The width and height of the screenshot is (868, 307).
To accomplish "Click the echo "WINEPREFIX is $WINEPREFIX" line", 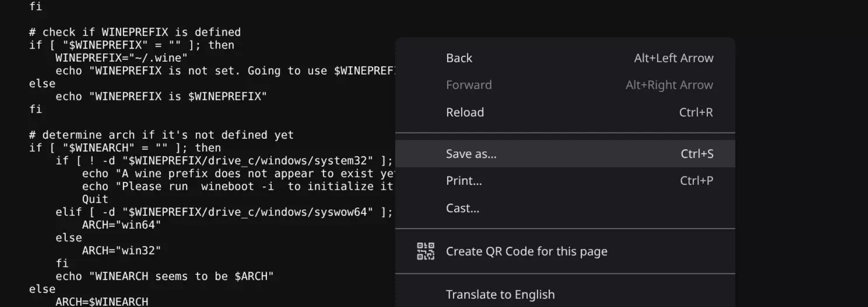I will click(x=161, y=96).
